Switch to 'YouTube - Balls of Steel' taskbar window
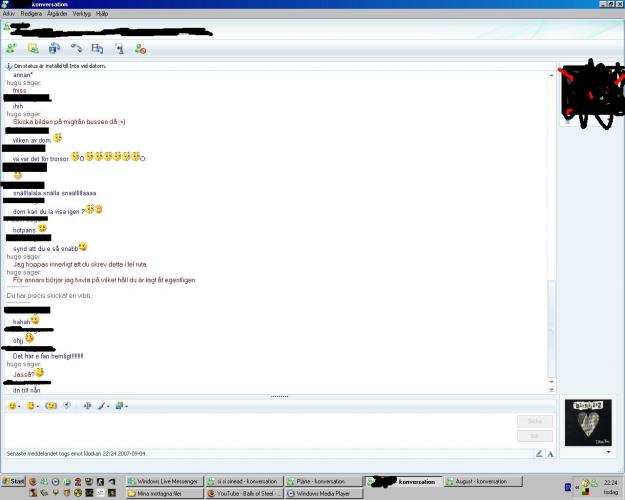 (244, 494)
